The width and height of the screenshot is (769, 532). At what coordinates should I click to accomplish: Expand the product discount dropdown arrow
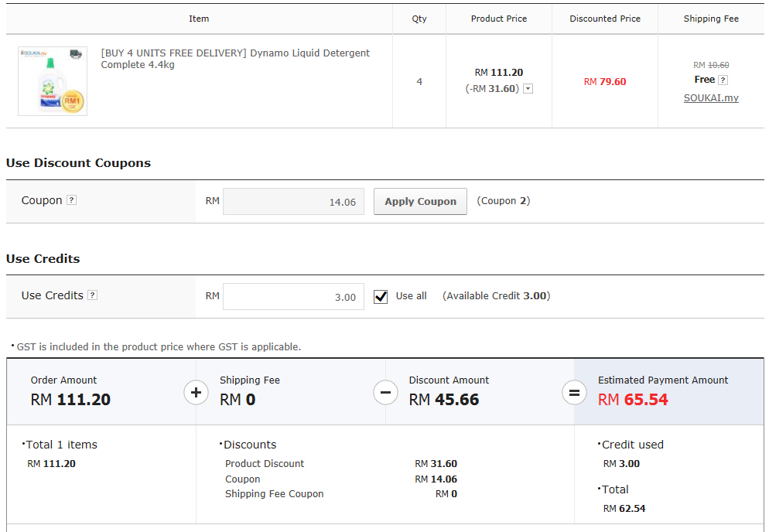[x=528, y=89]
